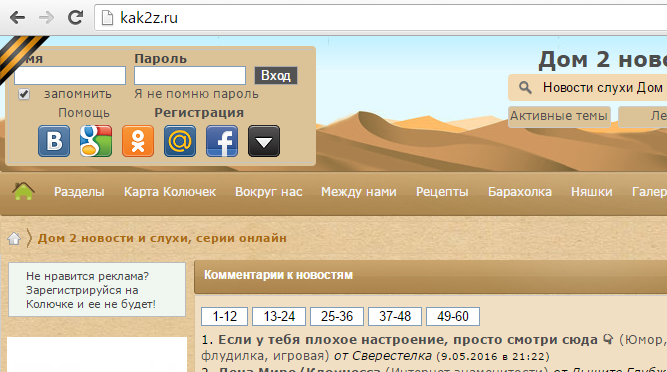Sign in with Mail.ru @ icon
This screenshot has height=372, width=667.
180,141
